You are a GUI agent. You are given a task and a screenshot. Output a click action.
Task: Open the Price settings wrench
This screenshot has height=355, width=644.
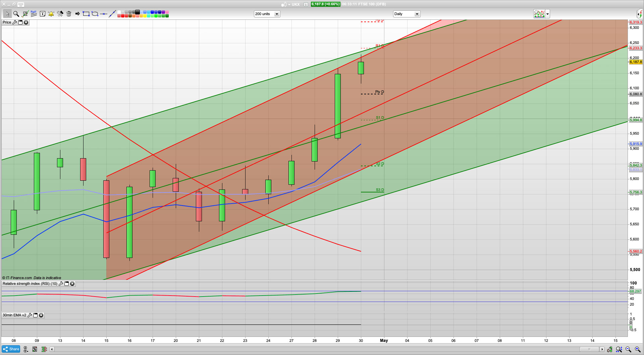point(14,23)
